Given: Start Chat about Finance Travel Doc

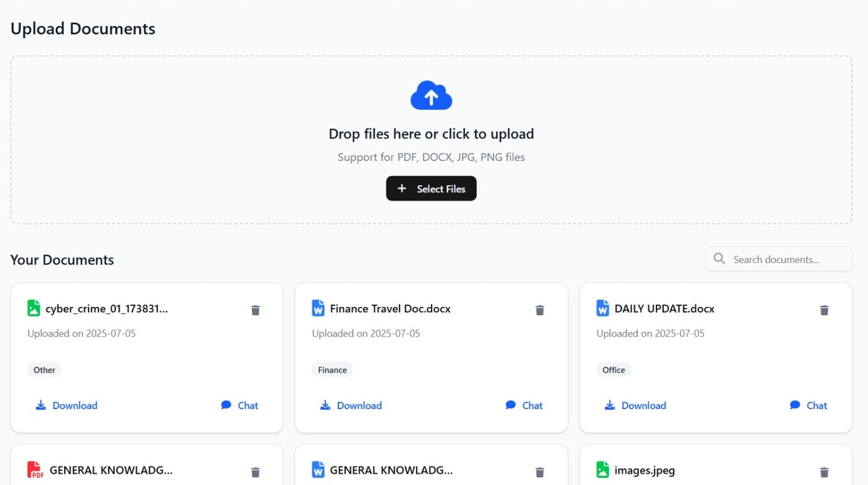Looking at the screenshot, I should click(x=524, y=405).
